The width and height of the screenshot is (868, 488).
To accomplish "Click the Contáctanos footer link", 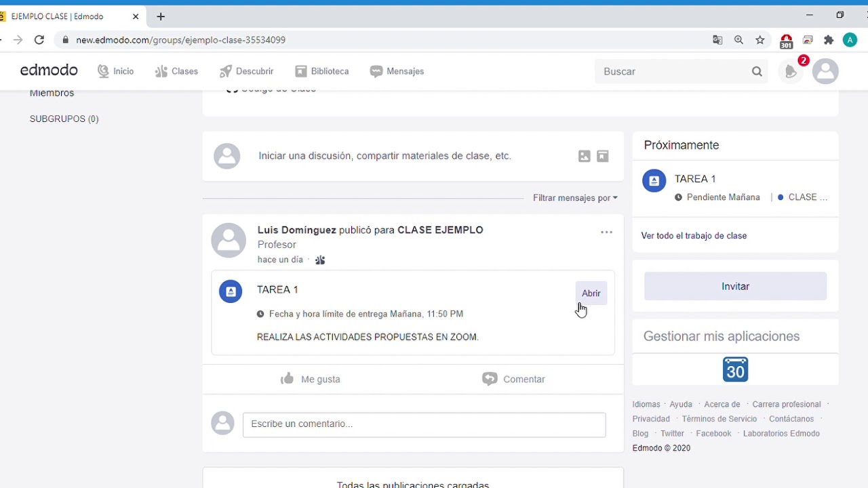I will coord(791,420).
